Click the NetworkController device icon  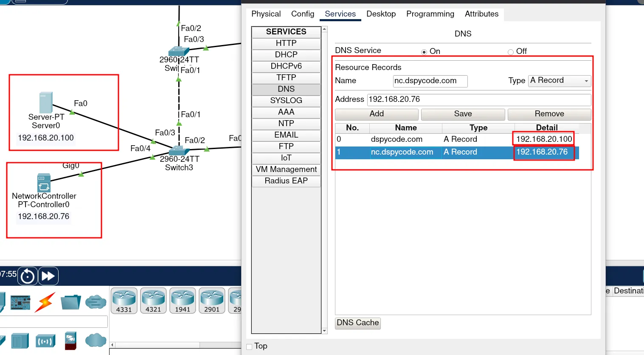[x=44, y=183]
